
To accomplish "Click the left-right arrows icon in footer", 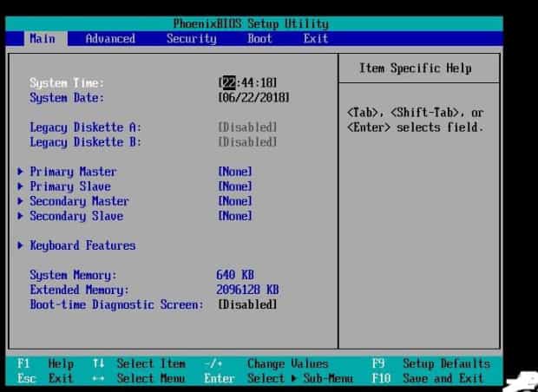I will (98, 379).
